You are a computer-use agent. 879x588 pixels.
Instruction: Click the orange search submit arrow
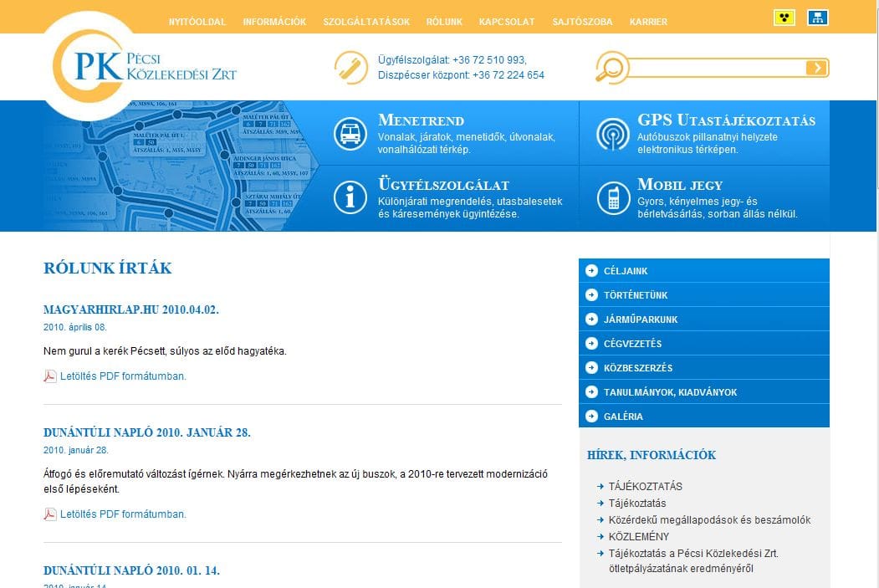tap(817, 68)
